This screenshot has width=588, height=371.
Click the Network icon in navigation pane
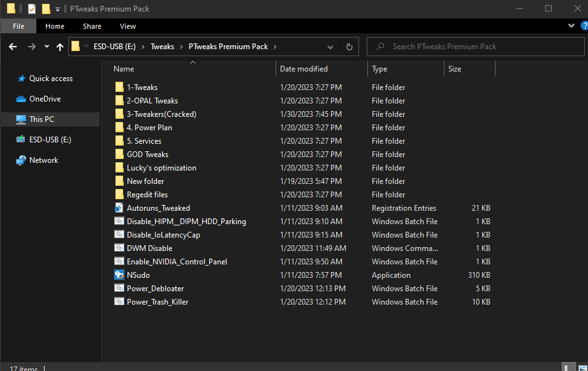[21, 160]
